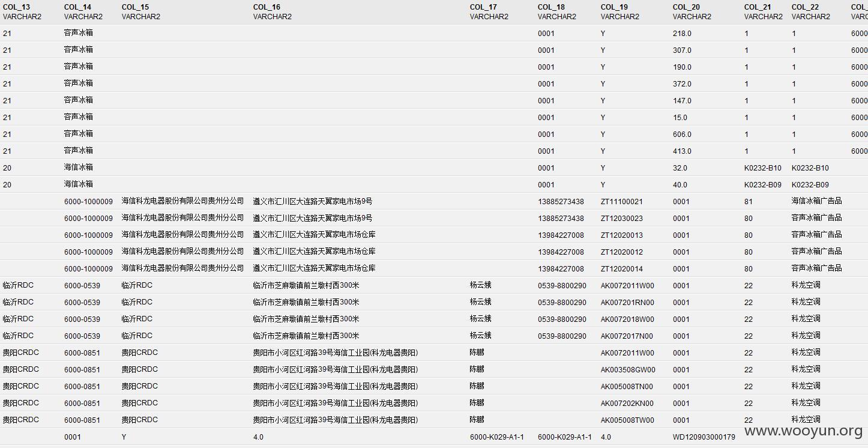Screen dimensions: 868x448
Task: Click the COL_21 column header
Action: coord(758,7)
